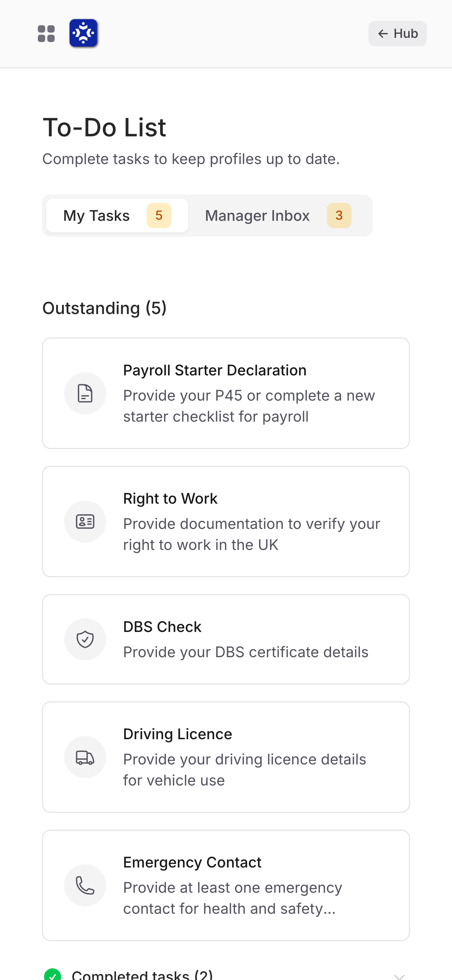Click the Manager Inbox count badge

coord(339,215)
